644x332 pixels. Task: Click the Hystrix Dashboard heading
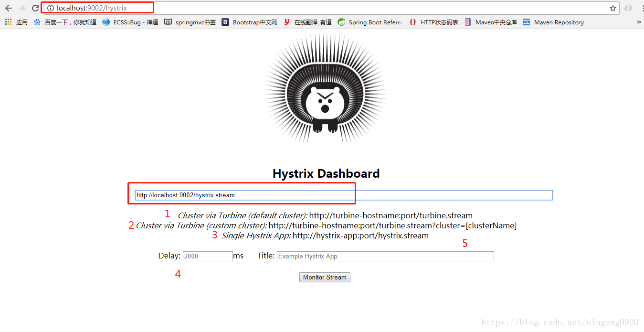pos(326,173)
